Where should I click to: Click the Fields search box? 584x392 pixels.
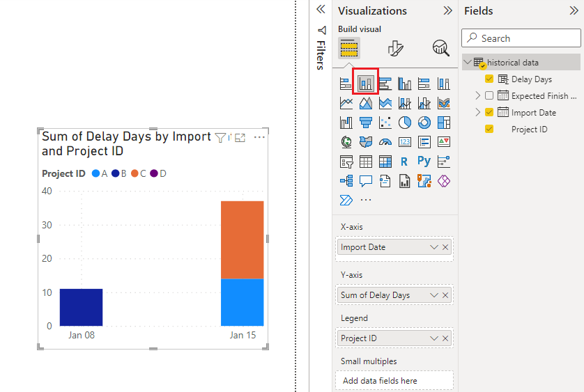[521, 38]
